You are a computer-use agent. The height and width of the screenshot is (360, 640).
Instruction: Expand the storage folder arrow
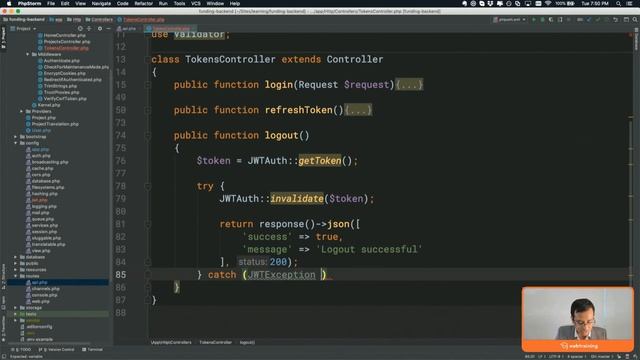point(16,308)
